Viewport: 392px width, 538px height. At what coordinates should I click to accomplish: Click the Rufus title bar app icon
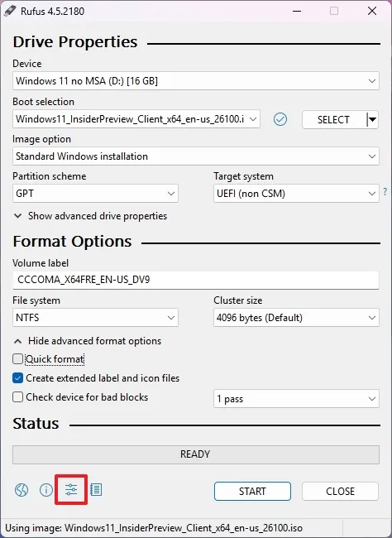[x=10, y=11]
